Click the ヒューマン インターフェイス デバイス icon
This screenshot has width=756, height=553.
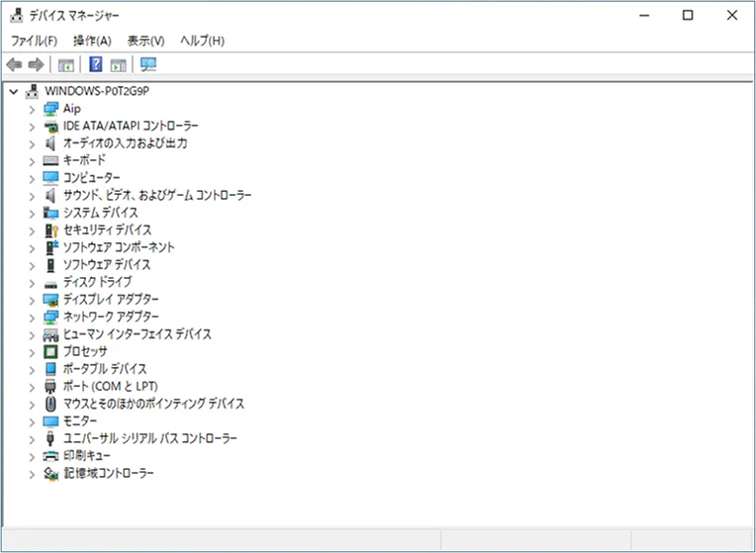(50, 334)
